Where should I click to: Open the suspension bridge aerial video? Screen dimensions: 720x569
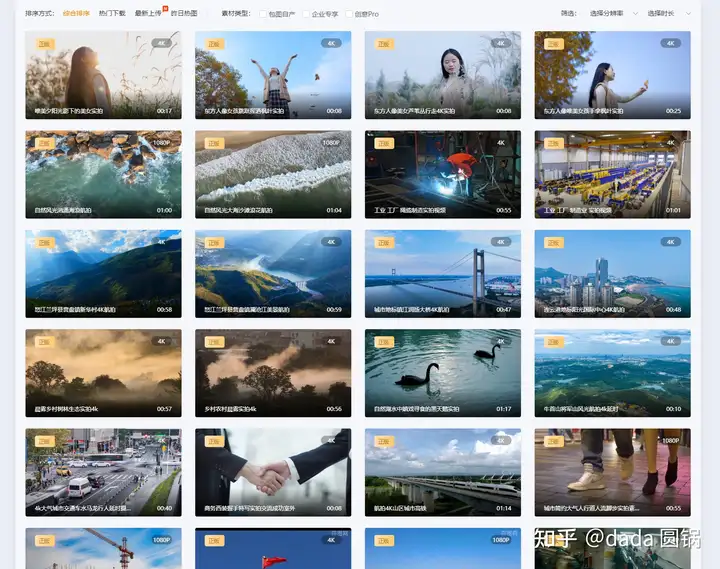pyautogui.click(x=443, y=274)
